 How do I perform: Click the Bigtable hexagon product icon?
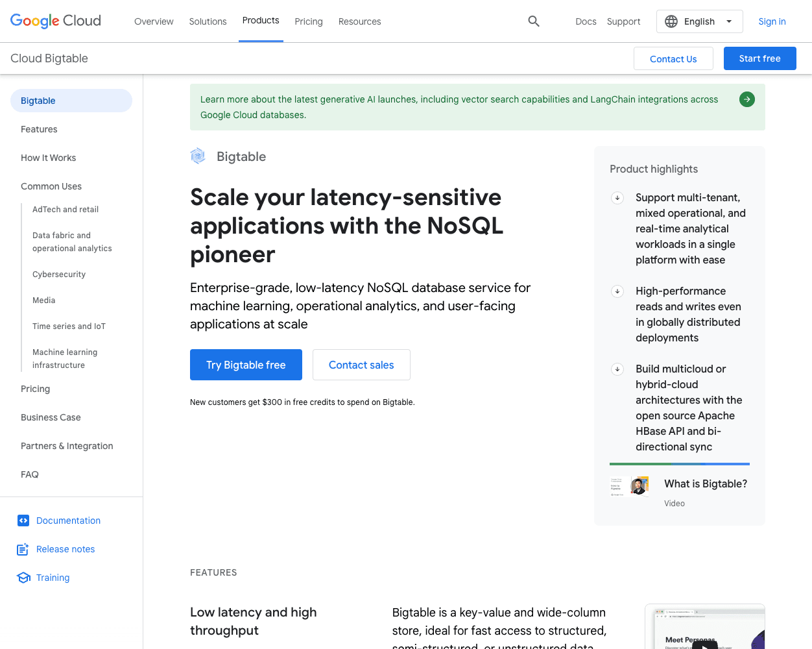point(198,156)
